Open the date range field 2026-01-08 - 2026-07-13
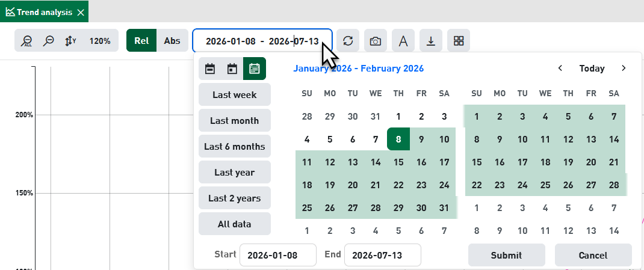644x270 pixels. tap(262, 41)
